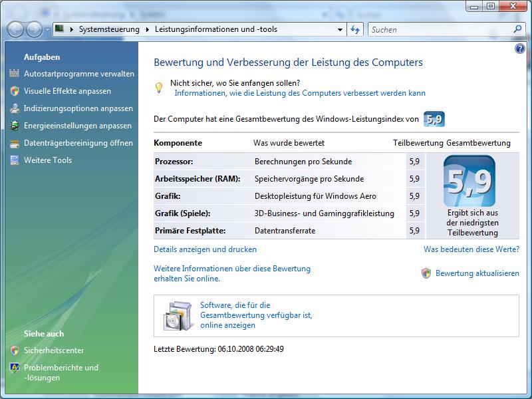Select the Prozessor: row label
Viewport: 532px width, 399px height.
[174, 162]
